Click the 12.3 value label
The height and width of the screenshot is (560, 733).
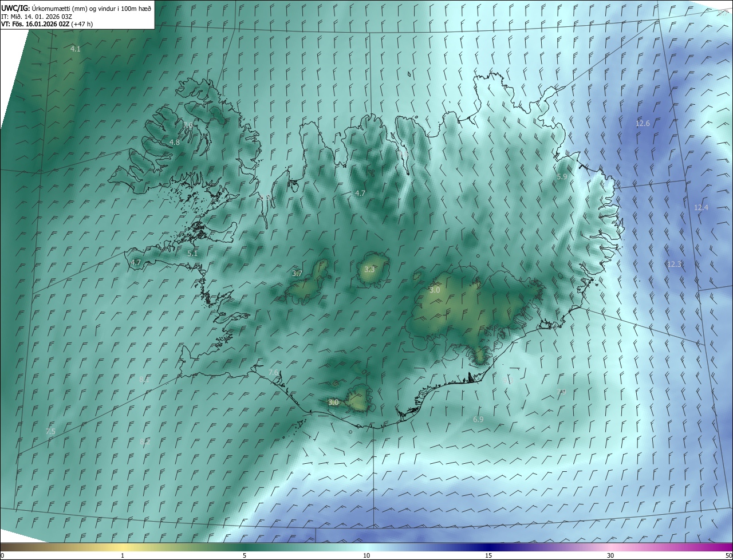[x=675, y=264]
